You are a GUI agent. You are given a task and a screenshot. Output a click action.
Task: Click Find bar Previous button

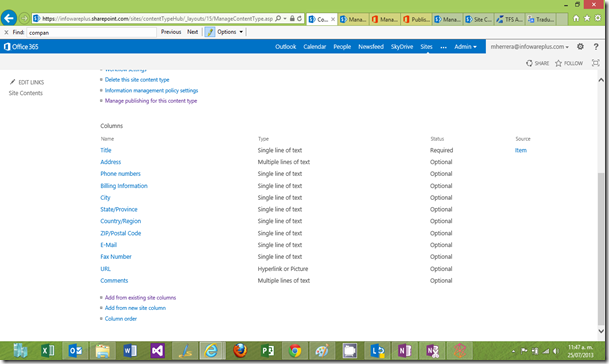pyautogui.click(x=171, y=32)
